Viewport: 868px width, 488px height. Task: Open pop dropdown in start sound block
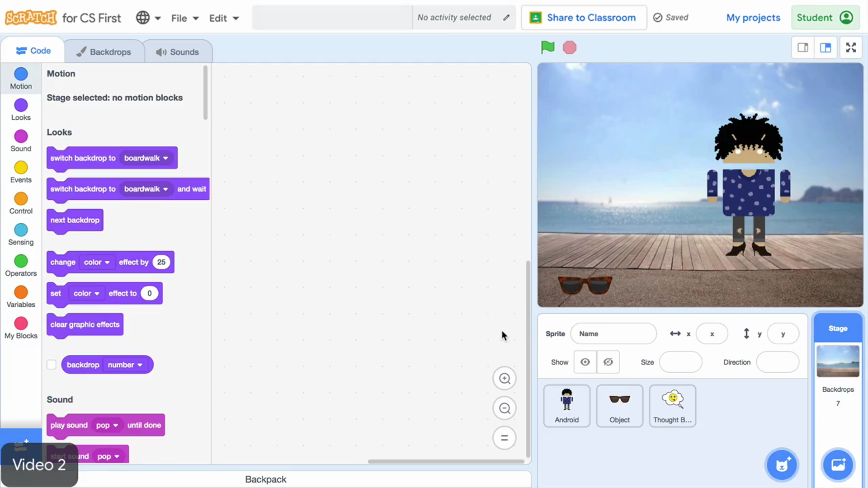(x=108, y=456)
